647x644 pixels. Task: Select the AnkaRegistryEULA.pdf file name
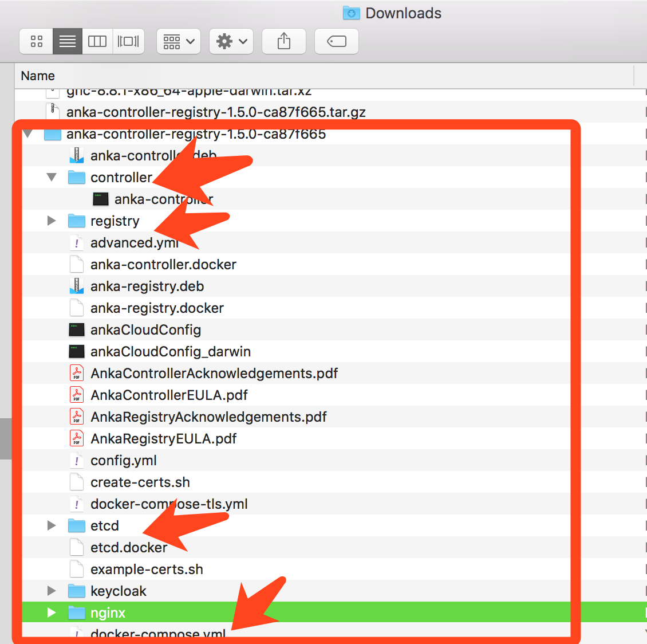pos(163,438)
